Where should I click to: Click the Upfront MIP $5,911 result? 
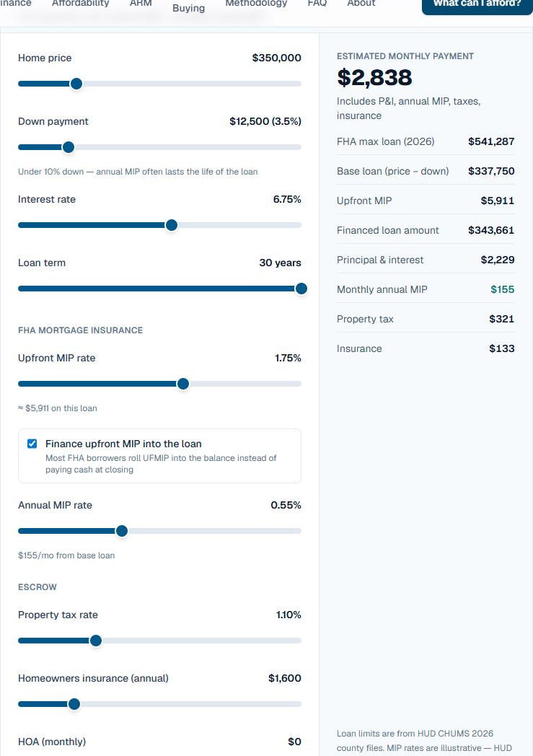tap(498, 201)
